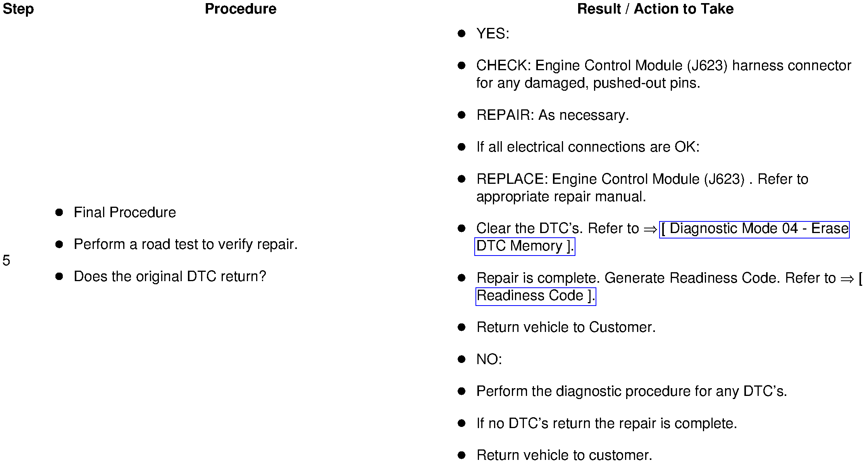
Task: Select the Repair is complete. Generate Readiness Code text
Action: pyautogui.click(x=656, y=278)
